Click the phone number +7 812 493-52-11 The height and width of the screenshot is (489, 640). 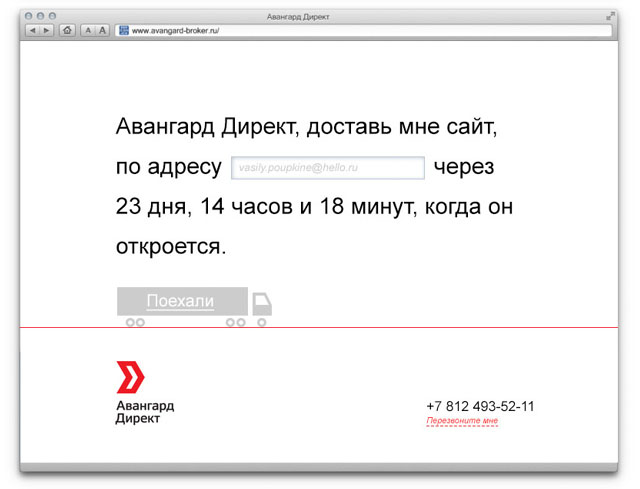tap(480, 406)
